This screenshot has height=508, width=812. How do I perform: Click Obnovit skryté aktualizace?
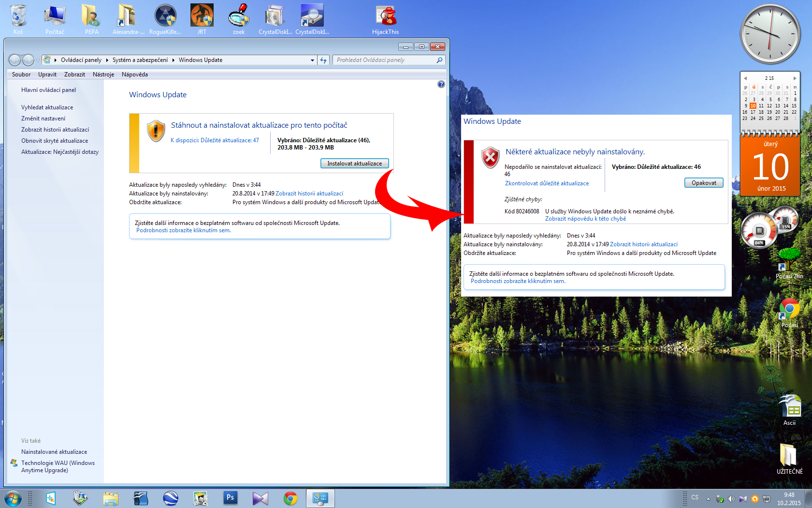tap(55, 141)
